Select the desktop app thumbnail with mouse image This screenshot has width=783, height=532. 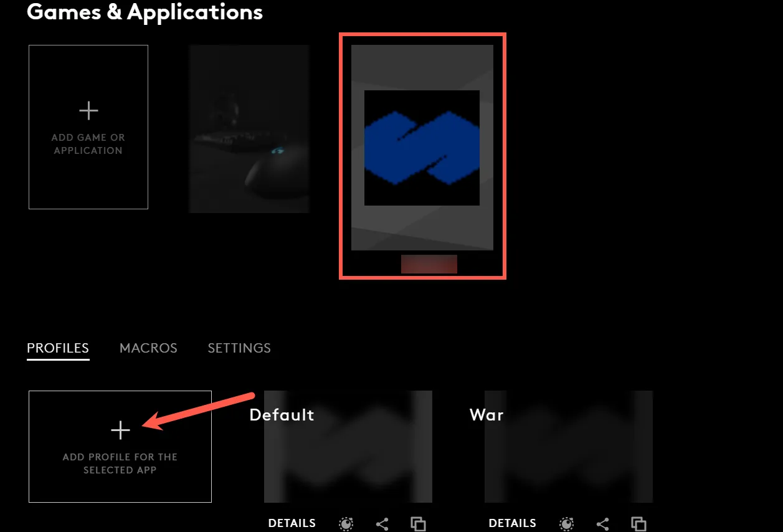249,129
